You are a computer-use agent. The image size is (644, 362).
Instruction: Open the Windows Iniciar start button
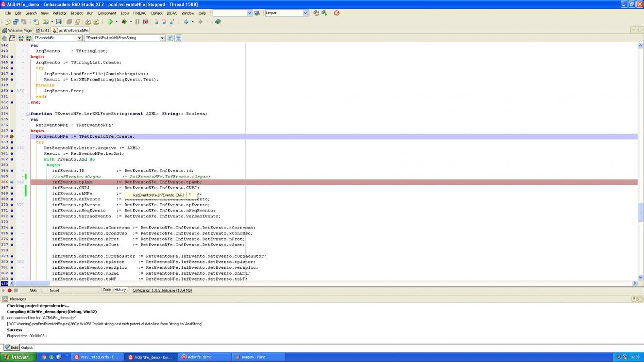pos(17,357)
